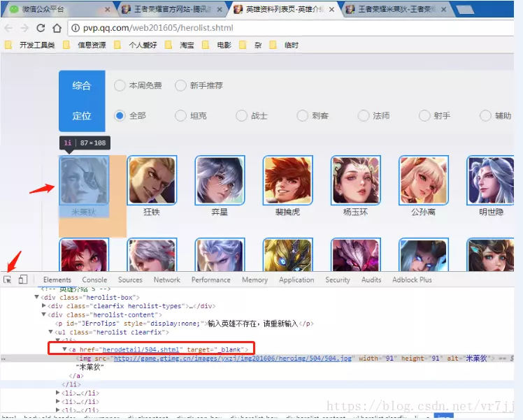
Task: Select the 战士 radio button
Action: click(x=241, y=116)
